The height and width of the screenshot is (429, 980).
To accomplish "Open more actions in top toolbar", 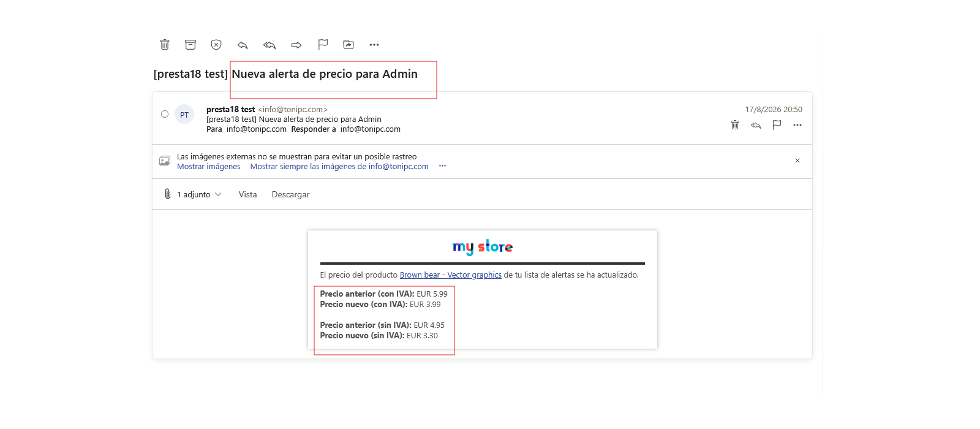I will (x=374, y=45).
